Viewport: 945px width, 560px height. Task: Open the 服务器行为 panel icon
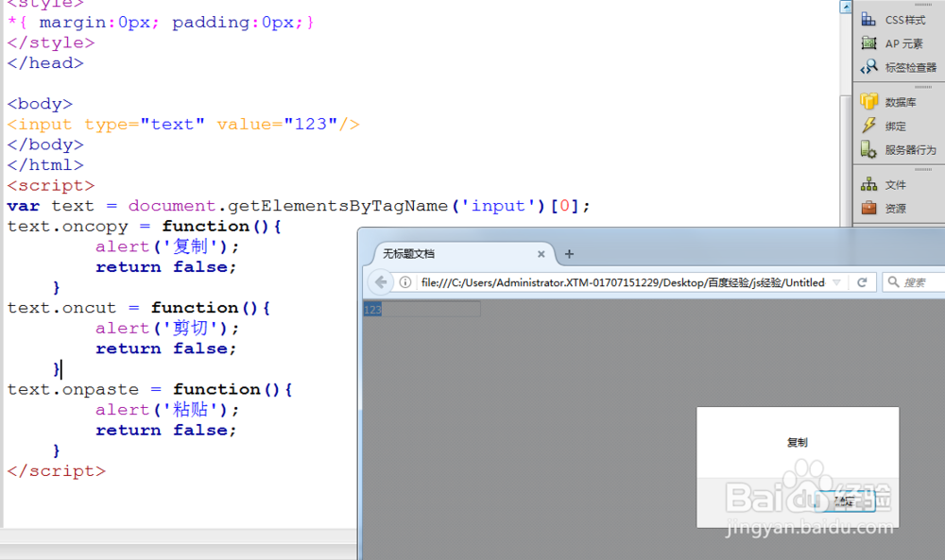tap(868, 149)
